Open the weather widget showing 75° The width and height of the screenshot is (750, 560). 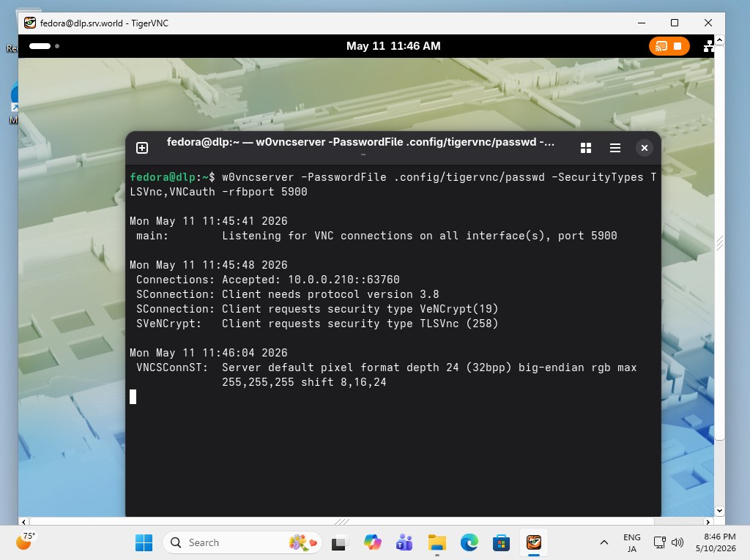pos(26,542)
